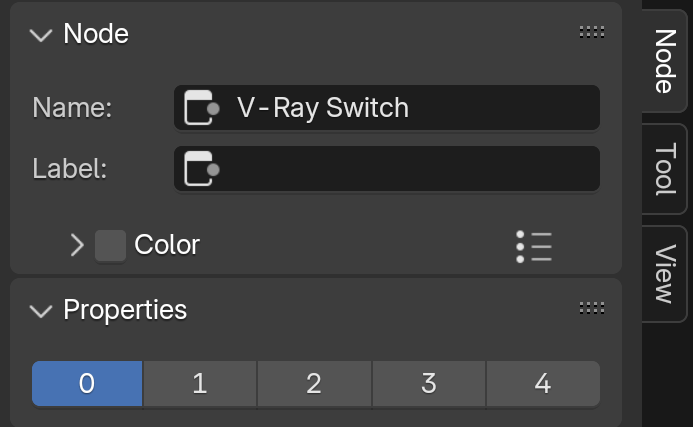The width and height of the screenshot is (693, 427).
Task: Select switch option 2
Action: pyautogui.click(x=314, y=383)
